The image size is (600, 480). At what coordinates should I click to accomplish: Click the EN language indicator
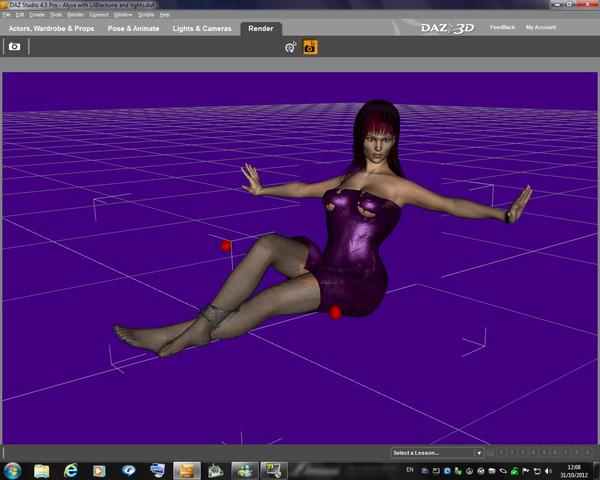pos(410,470)
